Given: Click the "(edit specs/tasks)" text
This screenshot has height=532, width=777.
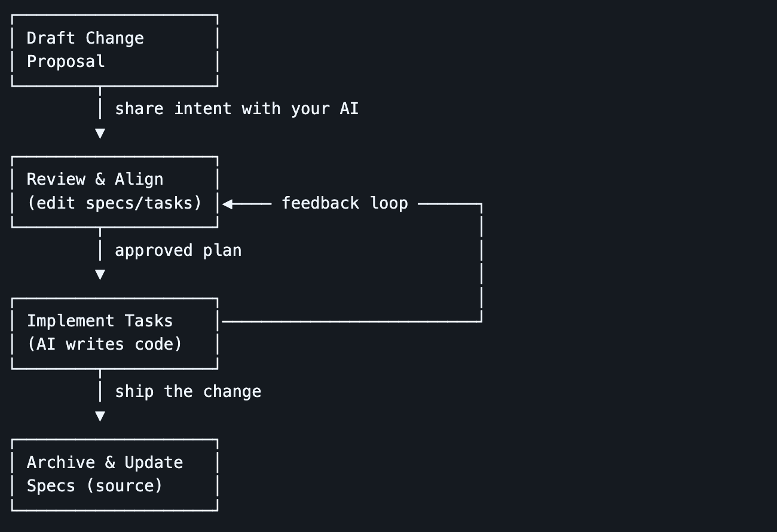Looking at the screenshot, I should (115, 203).
